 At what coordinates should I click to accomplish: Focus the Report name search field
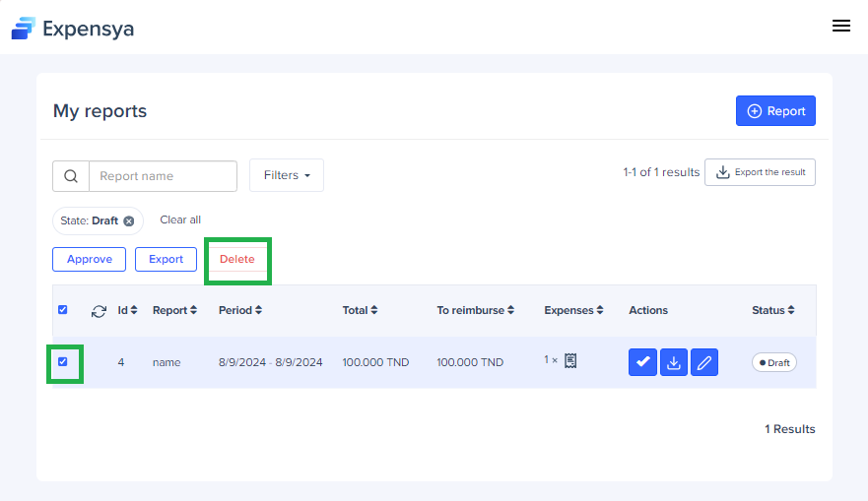point(163,176)
